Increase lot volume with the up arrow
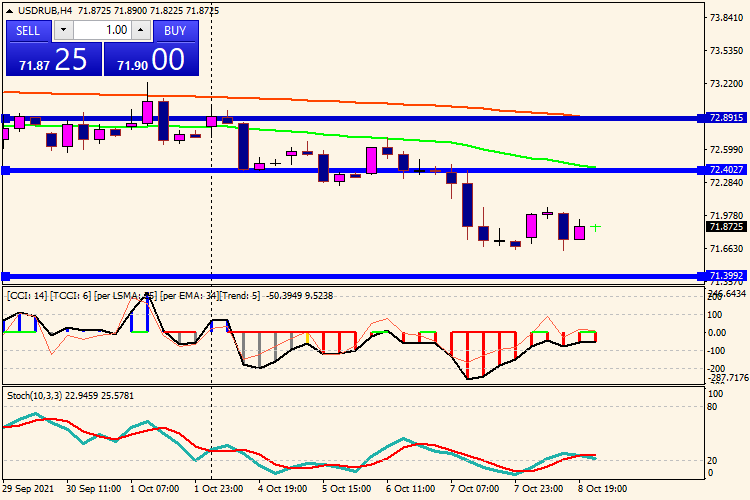Screen dimensions: 750x500 click(141, 31)
